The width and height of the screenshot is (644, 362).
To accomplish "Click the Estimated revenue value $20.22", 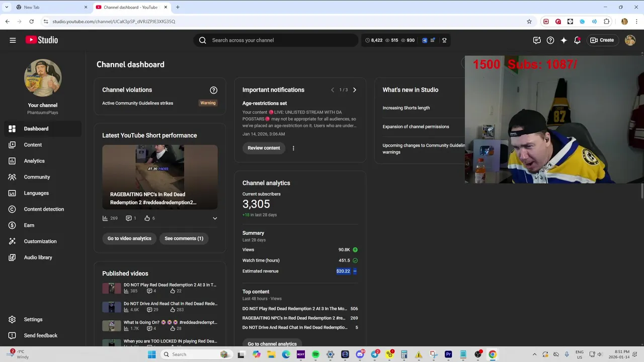I will click(343, 271).
